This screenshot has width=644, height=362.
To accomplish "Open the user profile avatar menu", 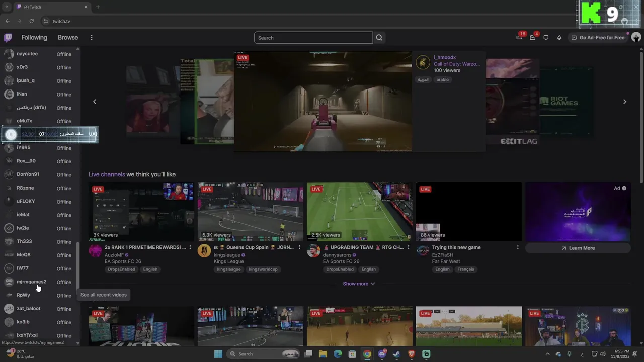I will pos(636,38).
